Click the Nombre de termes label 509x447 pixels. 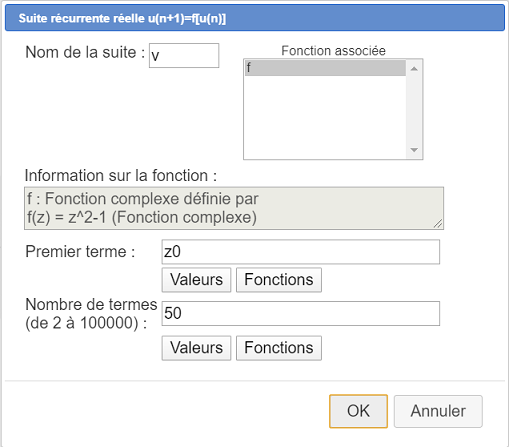point(91,314)
